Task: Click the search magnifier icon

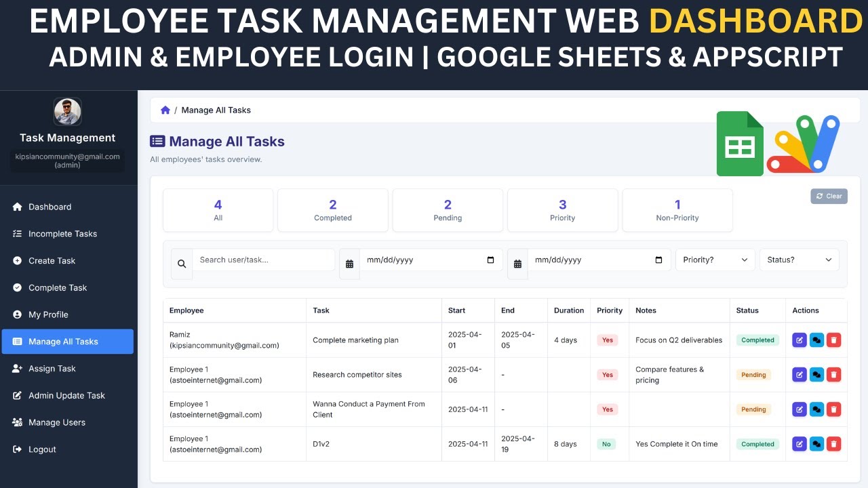Action: [182, 264]
